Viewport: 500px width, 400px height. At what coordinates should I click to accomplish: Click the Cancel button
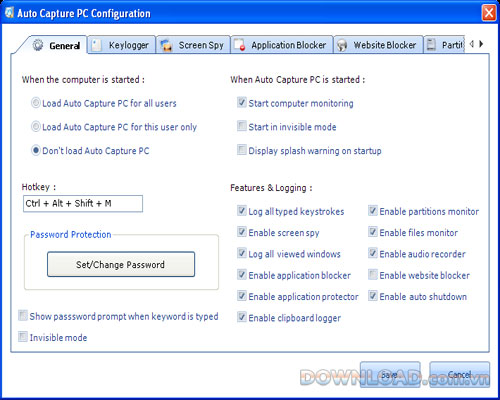coord(460,375)
